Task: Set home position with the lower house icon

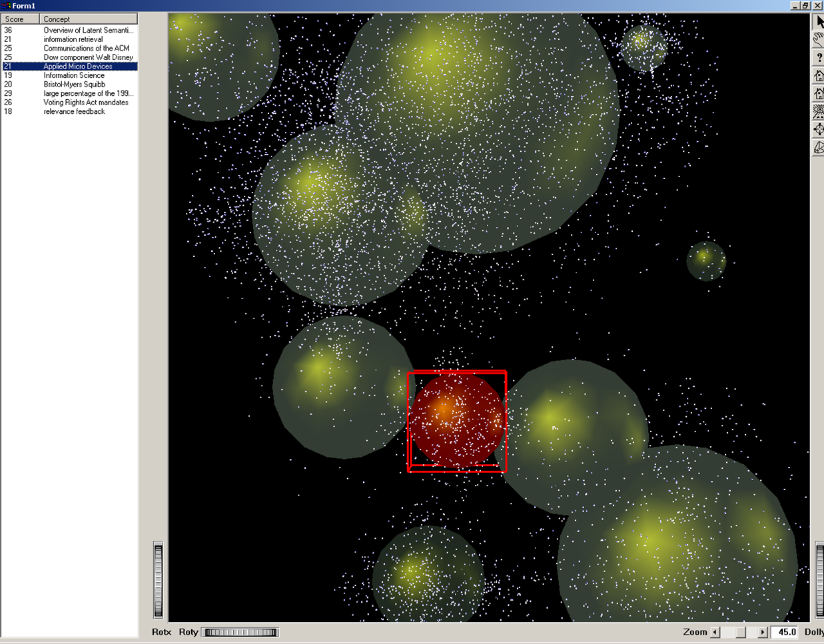Action: pyautogui.click(x=819, y=94)
